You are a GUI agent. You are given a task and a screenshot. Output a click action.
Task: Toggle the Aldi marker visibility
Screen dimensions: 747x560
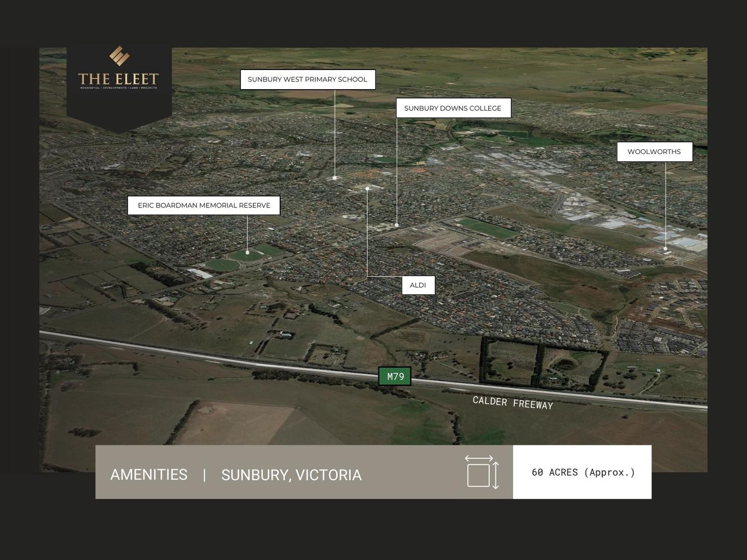[x=418, y=285]
